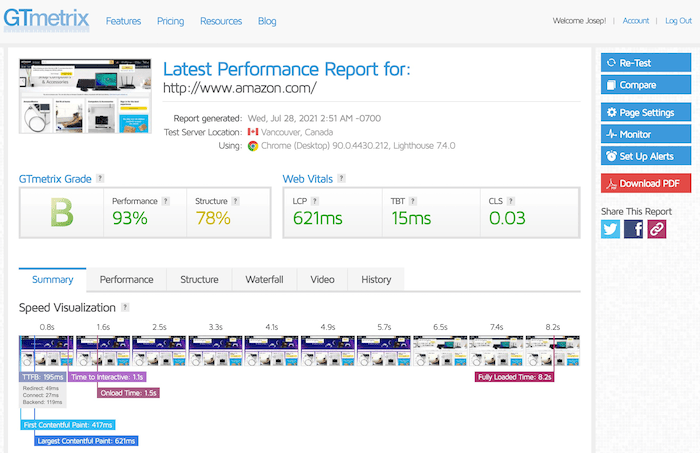The height and width of the screenshot is (453, 700).
Task: Go to the Blog link
Action: point(267,21)
